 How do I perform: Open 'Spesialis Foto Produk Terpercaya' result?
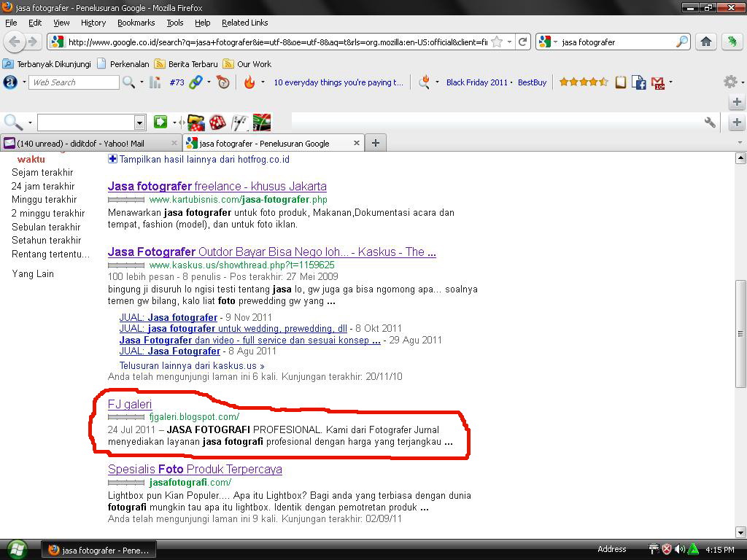point(195,469)
